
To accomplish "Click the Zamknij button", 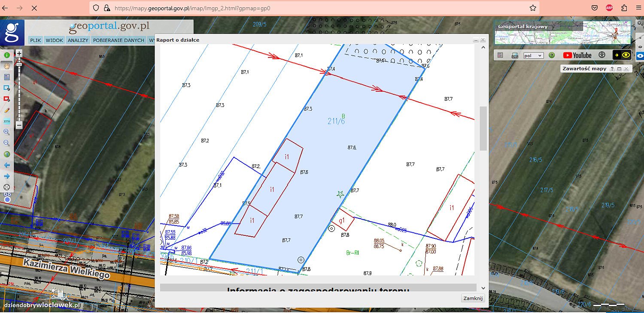I will click(x=473, y=298).
